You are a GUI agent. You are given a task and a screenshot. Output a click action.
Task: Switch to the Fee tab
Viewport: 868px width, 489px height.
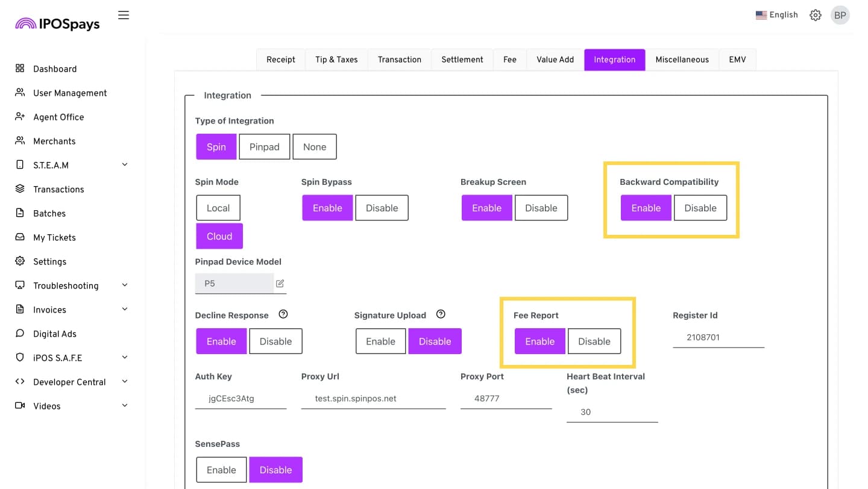pos(510,60)
